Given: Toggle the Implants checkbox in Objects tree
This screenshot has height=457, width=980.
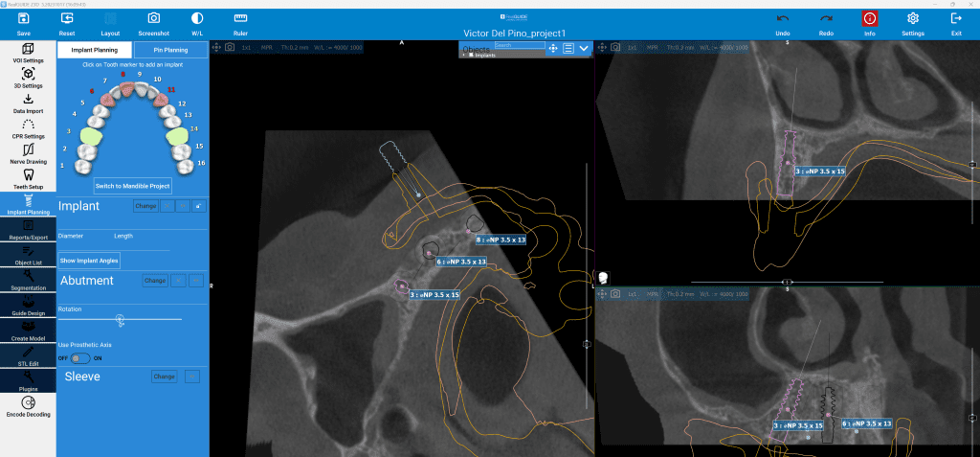Looking at the screenshot, I should tap(470, 55).
